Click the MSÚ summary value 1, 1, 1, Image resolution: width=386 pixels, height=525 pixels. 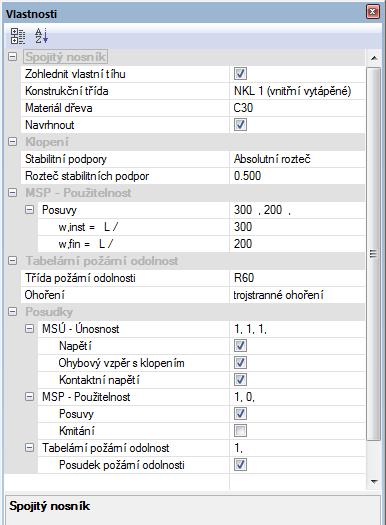click(250, 329)
